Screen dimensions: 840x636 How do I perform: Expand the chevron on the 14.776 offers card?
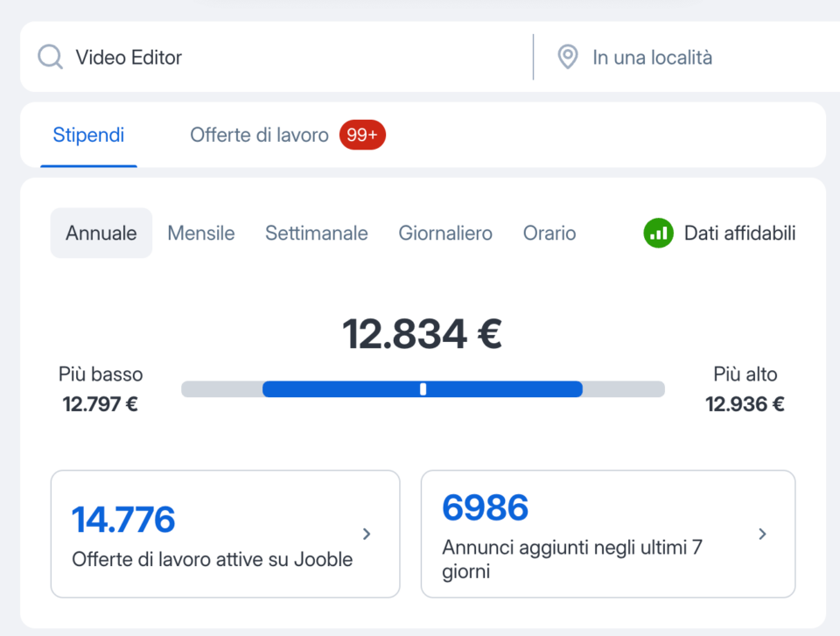click(367, 534)
